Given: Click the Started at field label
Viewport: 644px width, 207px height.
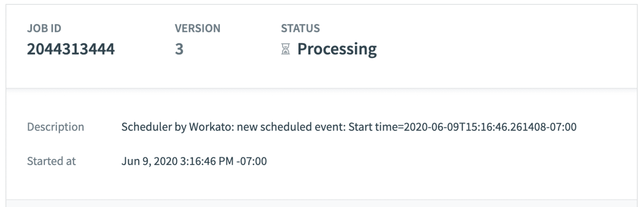Looking at the screenshot, I should (51, 161).
